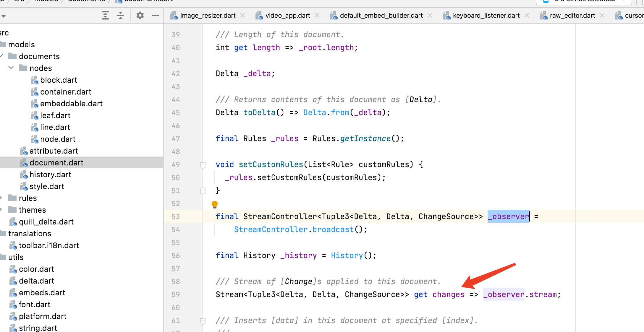Image resolution: width=644 pixels, height=332 pixels.
Task: Click the Collapse All icon in project toolbar
Action: pyautogui.click(x=121, y=15)
